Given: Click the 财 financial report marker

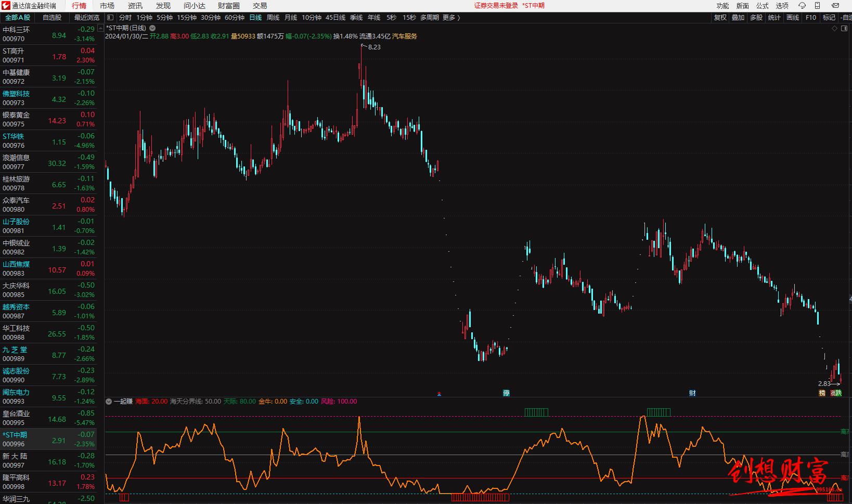Looking at the screenshot, I should 692,393.
